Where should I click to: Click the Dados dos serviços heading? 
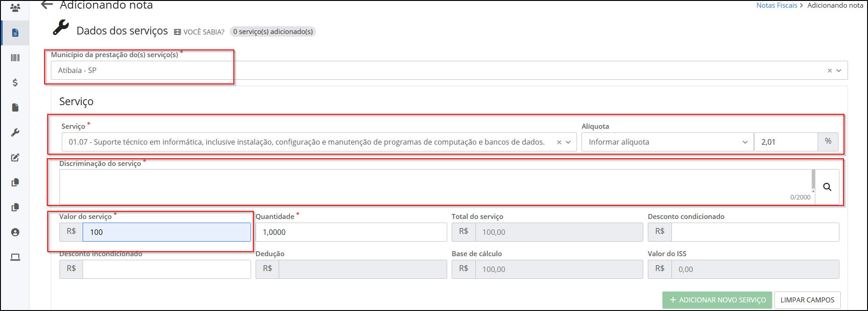122,31
